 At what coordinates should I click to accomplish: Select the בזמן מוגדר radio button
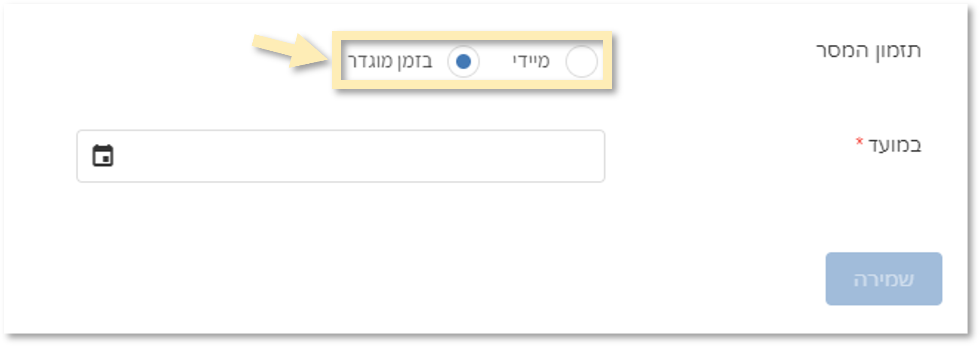point(463,62)
